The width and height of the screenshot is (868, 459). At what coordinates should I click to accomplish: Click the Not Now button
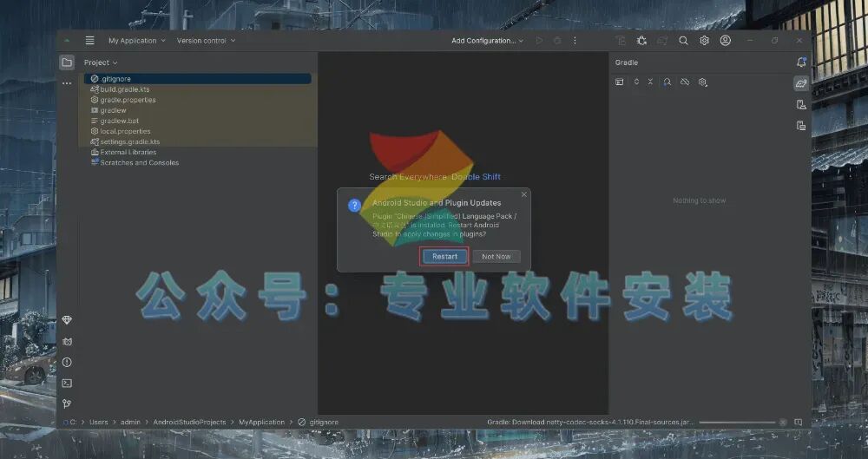tap(496, 256)
